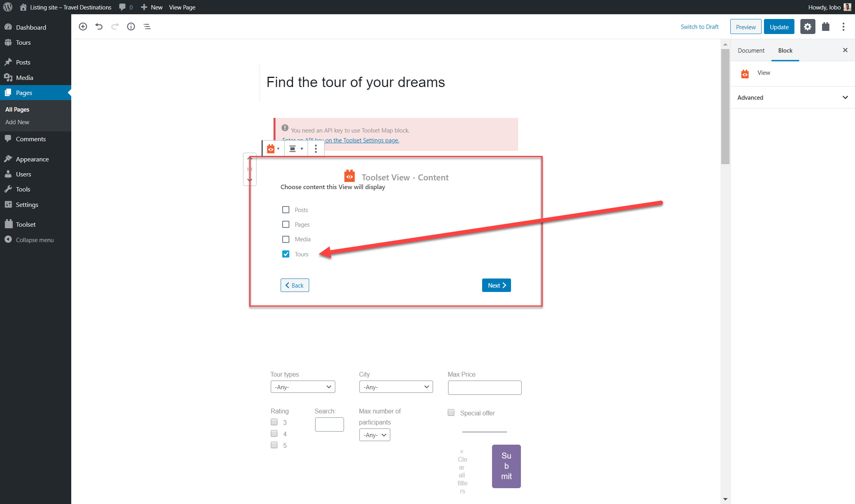This screenshot has height=504, width=855.
Task: Click the Search input field
Action: tap(329, 424)
